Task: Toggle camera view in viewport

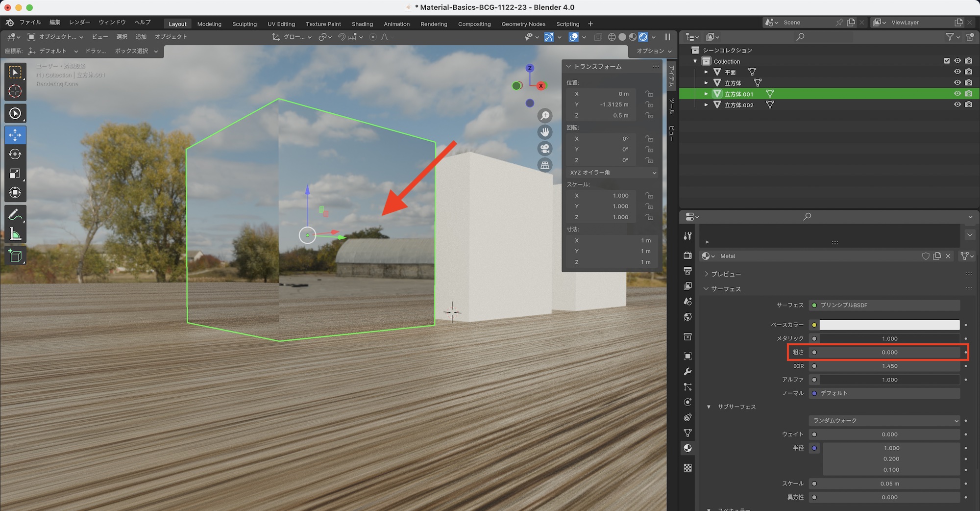Action: [545, 149]
